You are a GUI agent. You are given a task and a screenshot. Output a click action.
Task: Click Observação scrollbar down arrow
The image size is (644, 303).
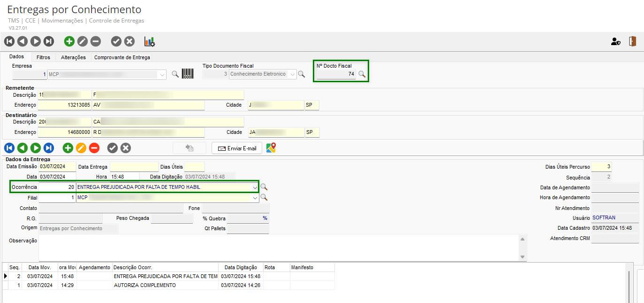[x=523, y=257]
